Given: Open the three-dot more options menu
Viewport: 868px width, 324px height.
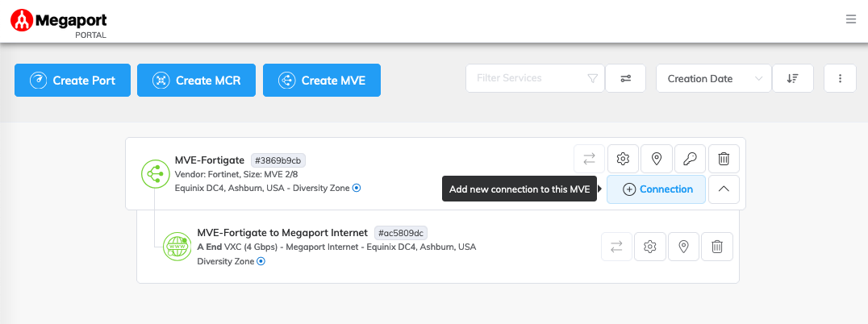Looking at the screenshot, I should tap(840, 78).
